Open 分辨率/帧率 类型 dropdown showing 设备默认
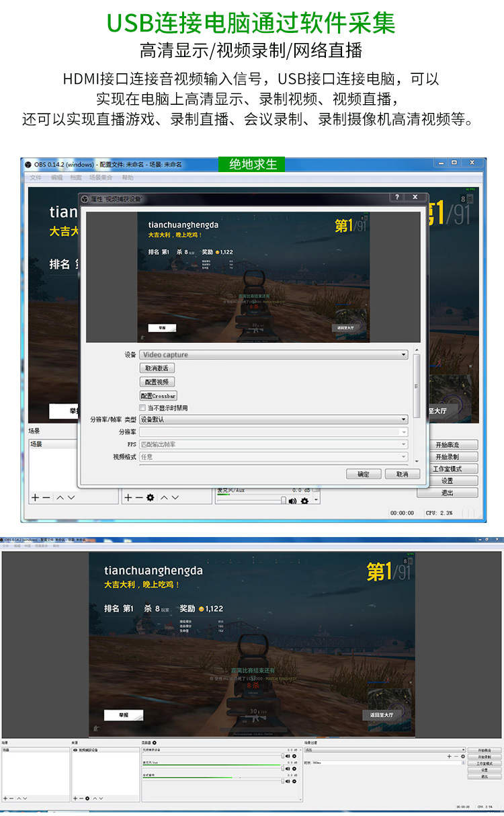The width and height of the screenshot is (504, 816). [x=274, y=419]
